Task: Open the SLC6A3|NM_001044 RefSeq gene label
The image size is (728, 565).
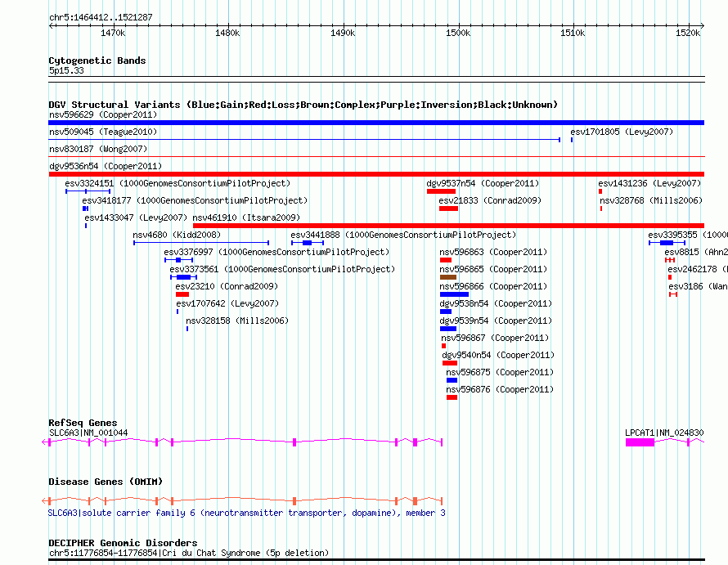Action: tap(88, 433)
